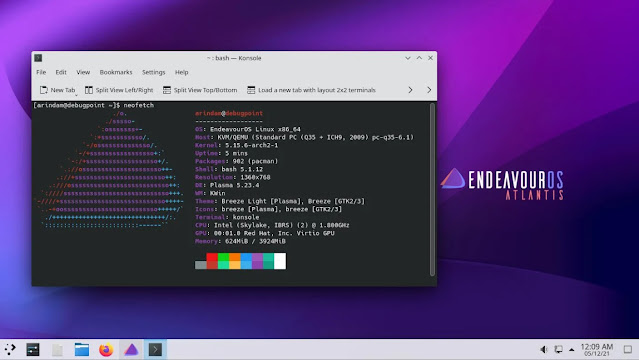Launch Dolphin file manager from the taskbar

[x=82, y=349]
